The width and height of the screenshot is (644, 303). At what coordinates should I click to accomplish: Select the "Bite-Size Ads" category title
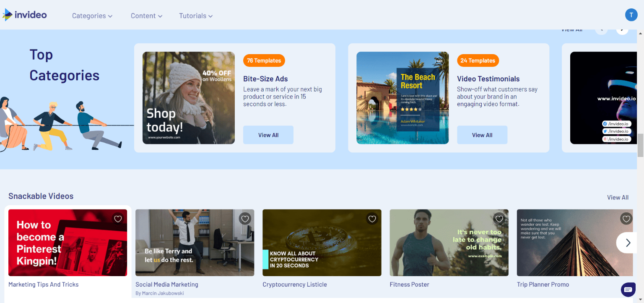click(x=265, y=79)
